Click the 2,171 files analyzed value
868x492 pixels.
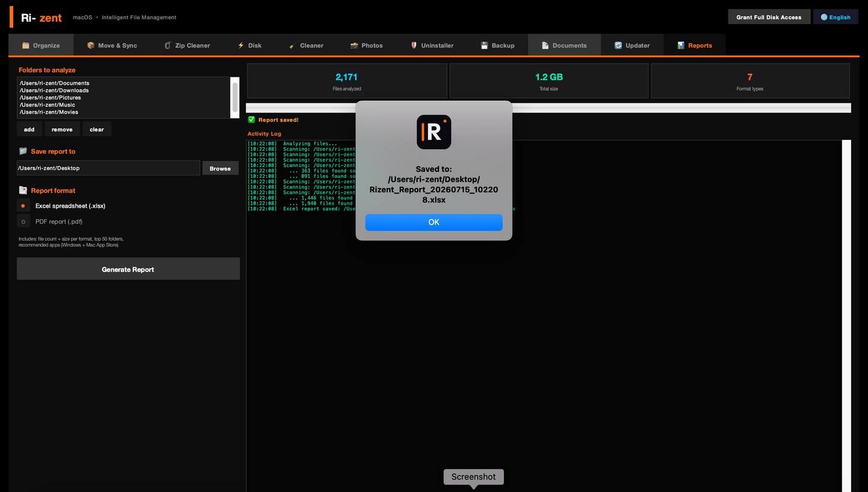[x=347, y=77]
